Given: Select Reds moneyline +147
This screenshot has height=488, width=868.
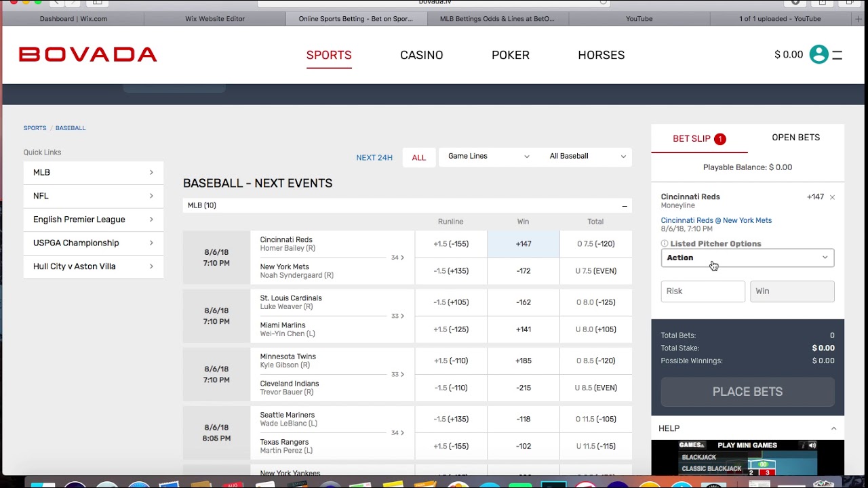Looking at the screenshot, I should click(524, 244).
